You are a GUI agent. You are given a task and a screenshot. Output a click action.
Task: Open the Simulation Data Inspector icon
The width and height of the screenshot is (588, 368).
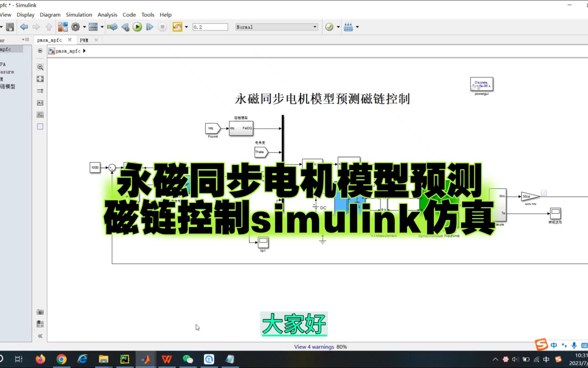point(177,27)
